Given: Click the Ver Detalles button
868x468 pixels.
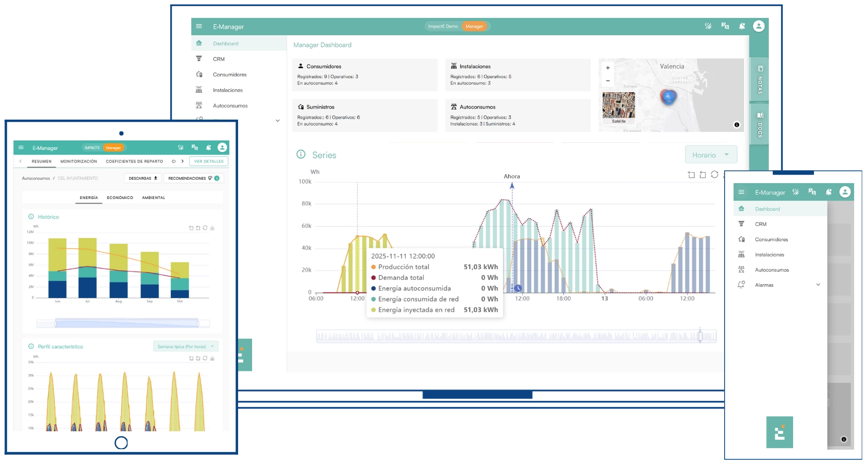Looking at the screenshot, I should tap(209, 161).
